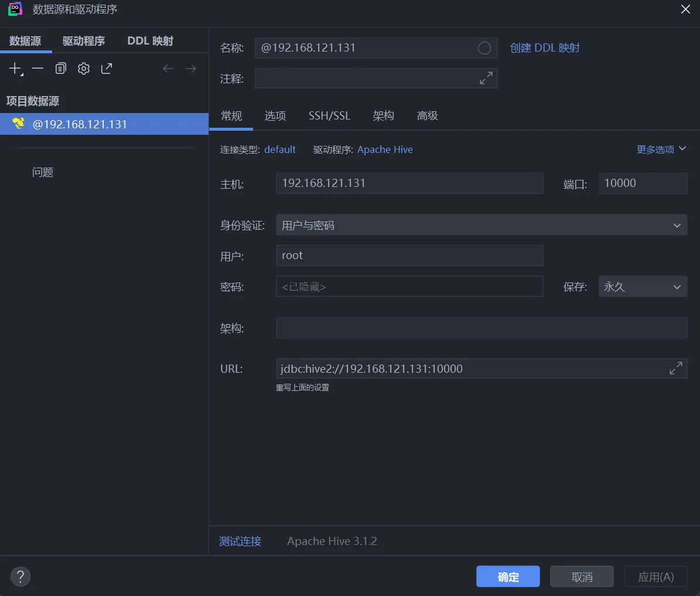700x596 pixels.
Task: Expand the 更多选项 dropdown
Action: (661, 149)
